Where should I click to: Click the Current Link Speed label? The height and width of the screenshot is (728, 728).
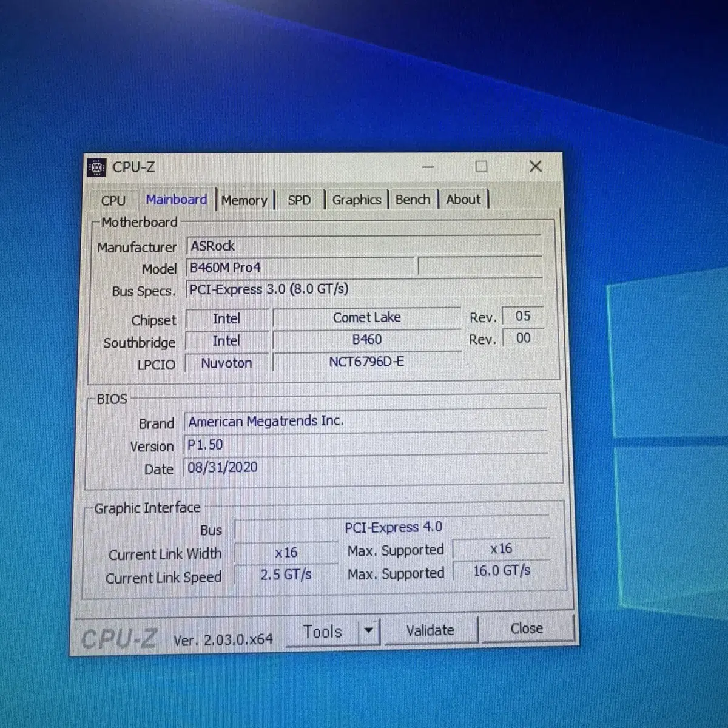(163, 578)
